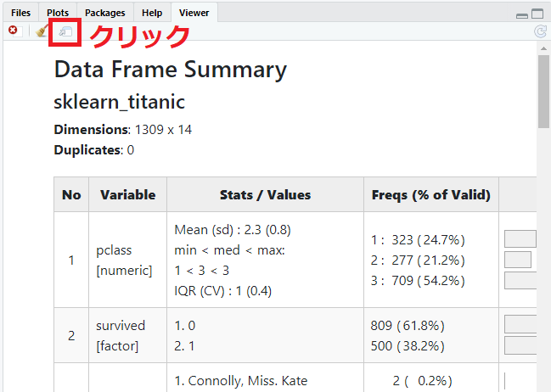Click the red remove current viewer item icon
Viewport: 551px width, 392px height.
pos(13,31)
